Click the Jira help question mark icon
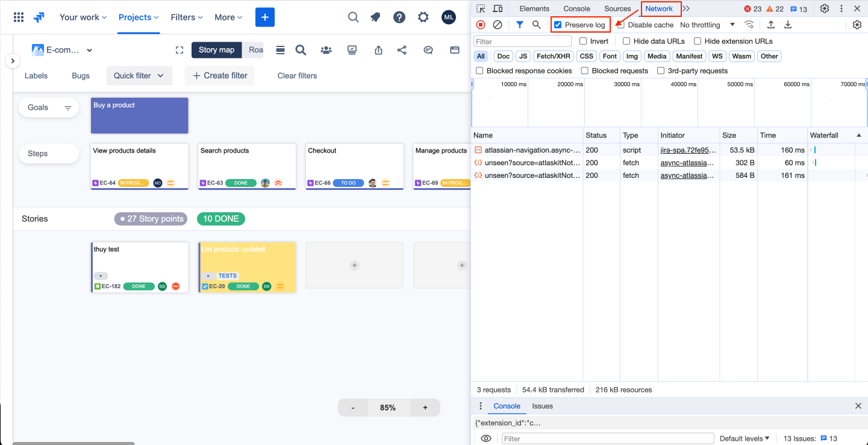The width and height of the screenshot is (868, 445). tap(399, 17)
